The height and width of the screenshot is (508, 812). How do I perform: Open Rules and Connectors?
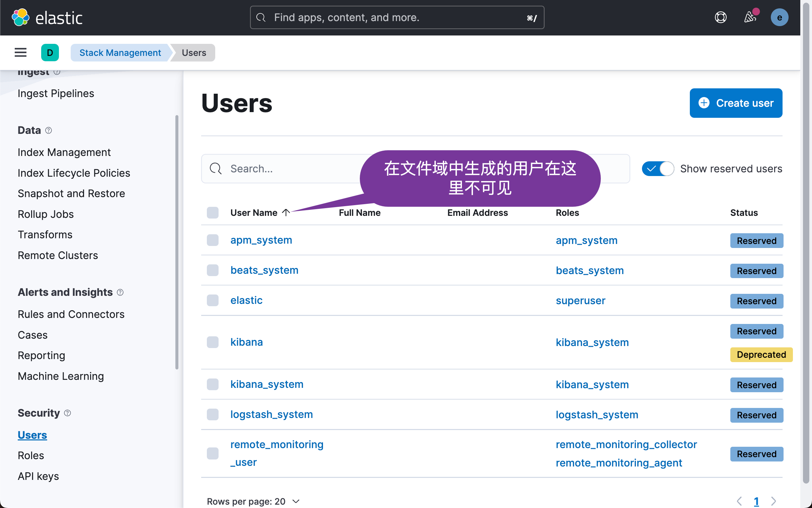point(71,314)
